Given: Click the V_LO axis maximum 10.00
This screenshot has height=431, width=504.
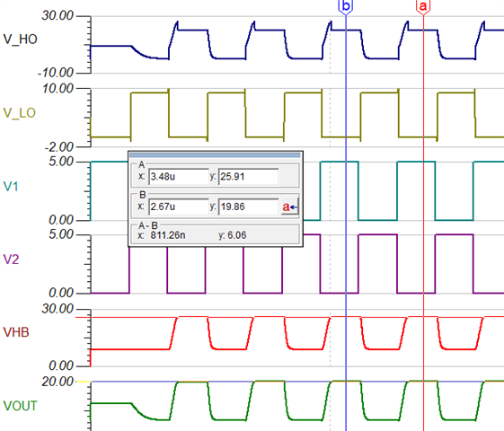Looking at the screenshot, I should (57, 88).
